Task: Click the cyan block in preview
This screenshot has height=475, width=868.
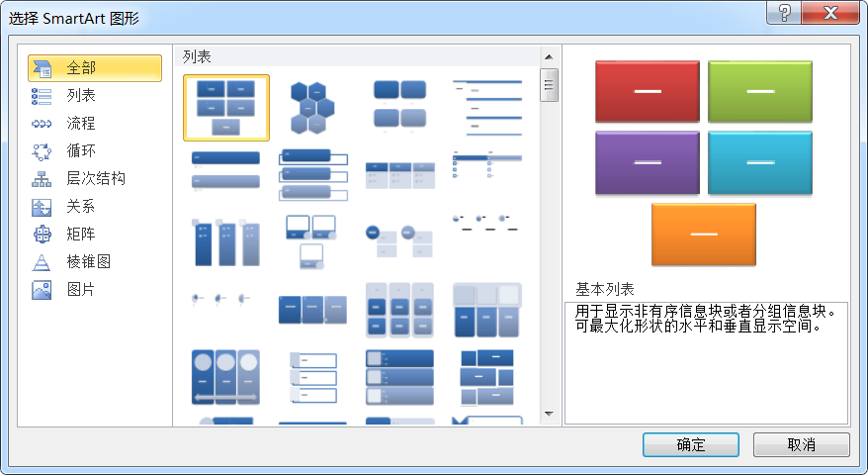Action: click(760, 163)
